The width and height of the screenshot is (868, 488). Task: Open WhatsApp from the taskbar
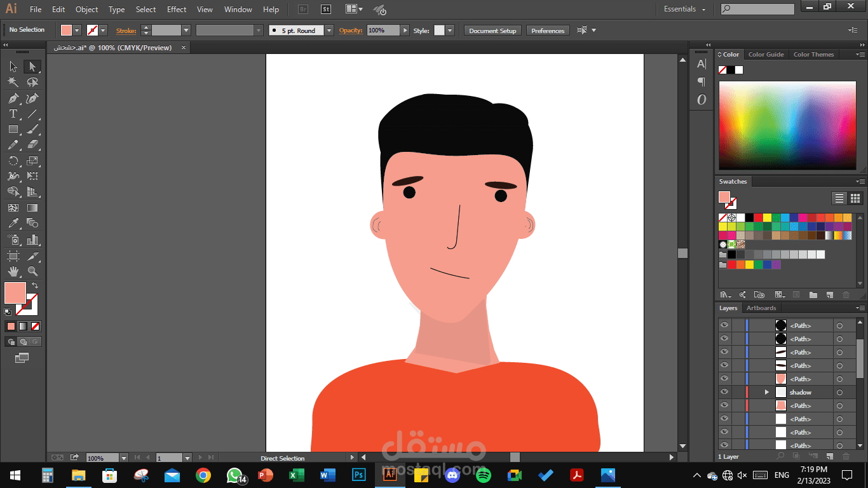coord(234,475)
